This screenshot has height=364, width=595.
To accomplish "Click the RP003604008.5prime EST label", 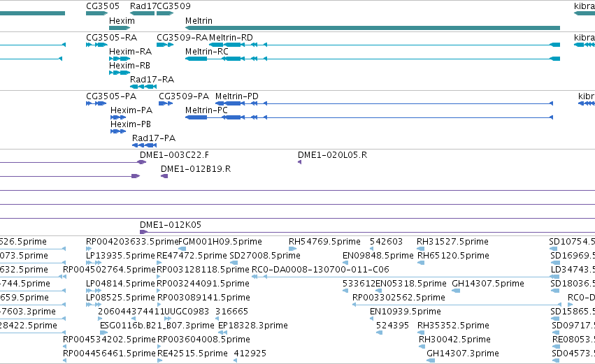I will point(203,340).
